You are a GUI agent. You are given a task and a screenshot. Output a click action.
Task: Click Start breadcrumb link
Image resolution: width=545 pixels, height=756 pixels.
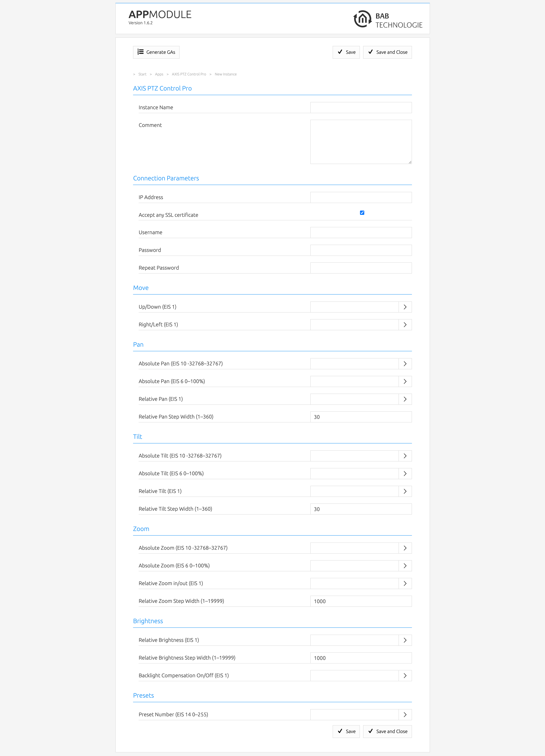142,74
